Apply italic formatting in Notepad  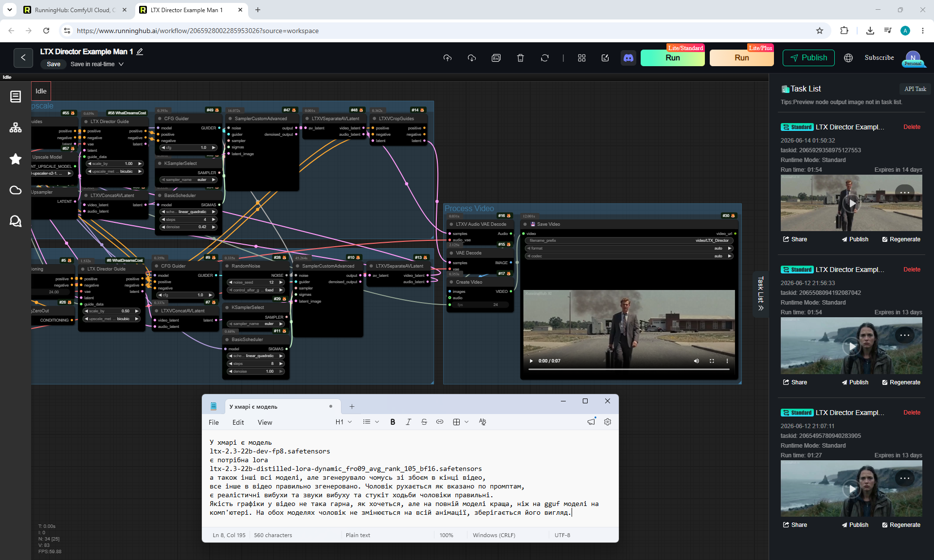(408, 422)
